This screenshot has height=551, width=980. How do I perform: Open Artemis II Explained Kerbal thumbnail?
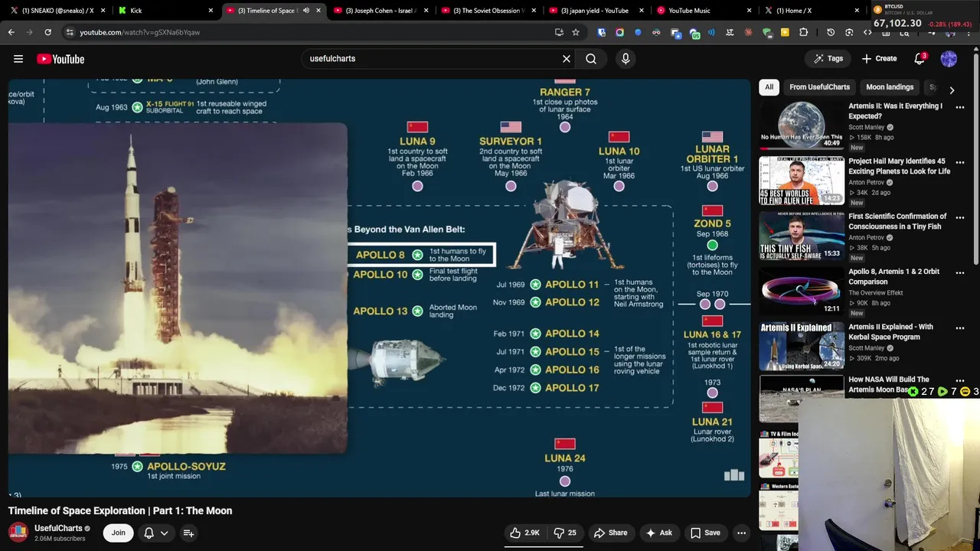coord(802,346)
